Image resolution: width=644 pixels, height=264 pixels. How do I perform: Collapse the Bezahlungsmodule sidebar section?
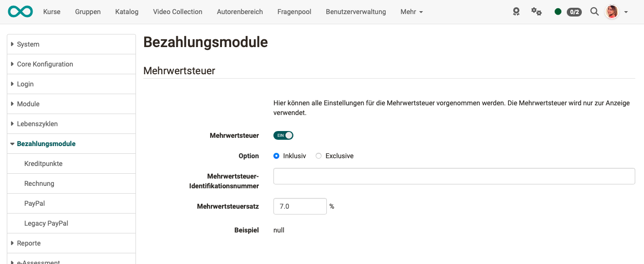46,144
